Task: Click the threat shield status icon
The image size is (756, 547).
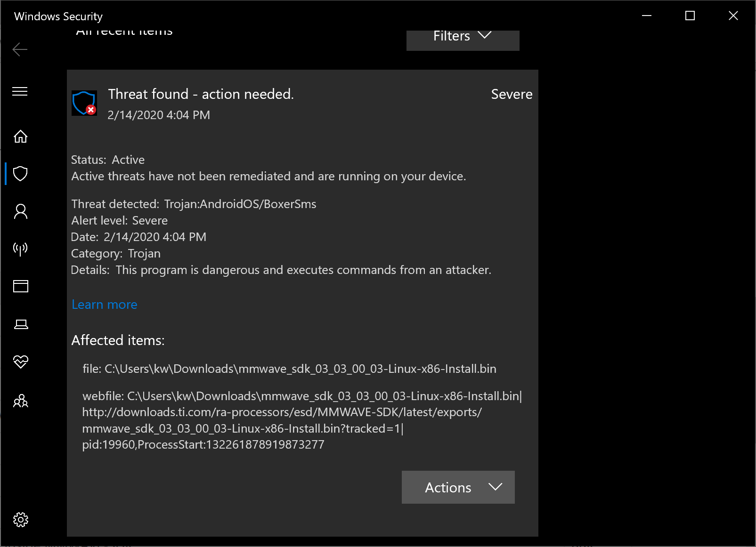Action: (84, 103)
